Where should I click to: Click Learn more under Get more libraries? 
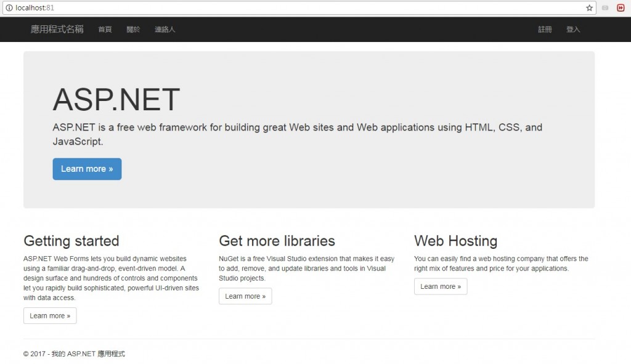coord(245,296)
